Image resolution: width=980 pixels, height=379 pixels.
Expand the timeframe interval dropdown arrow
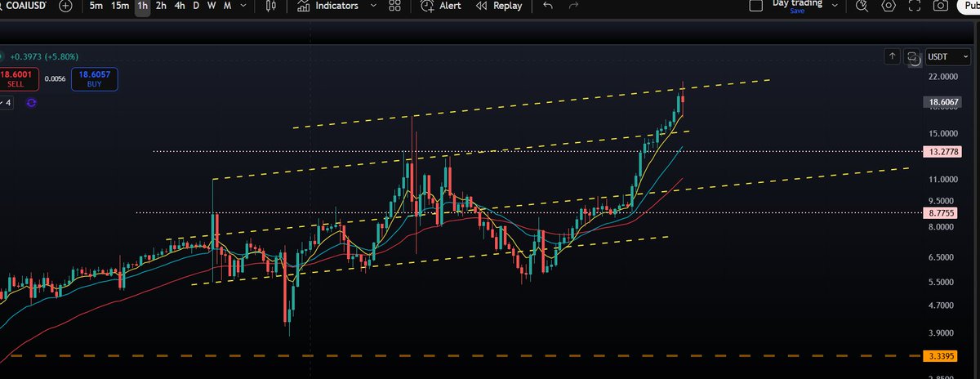click(x=243, y=6)
